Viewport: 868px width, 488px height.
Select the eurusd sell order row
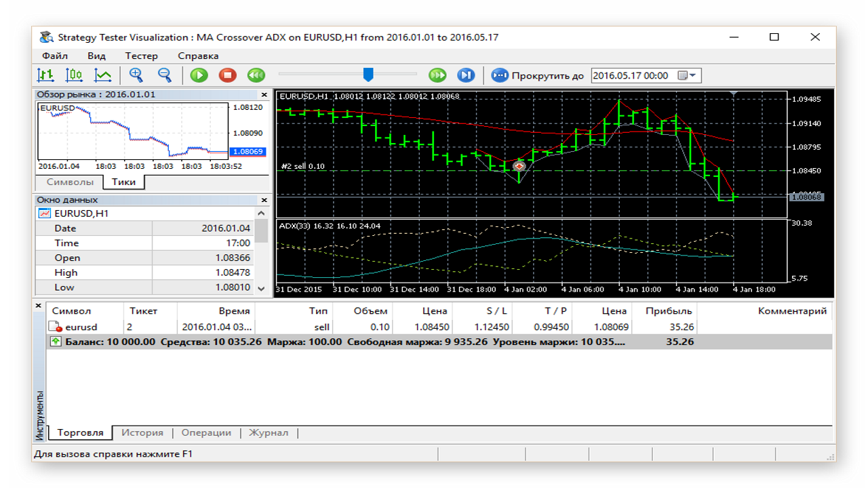tap(439, 327)
